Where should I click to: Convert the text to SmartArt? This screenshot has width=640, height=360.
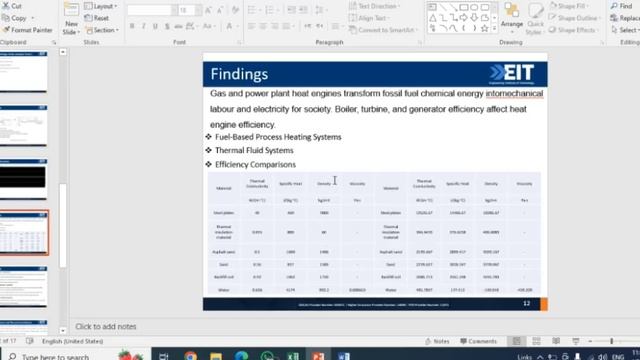383,30
